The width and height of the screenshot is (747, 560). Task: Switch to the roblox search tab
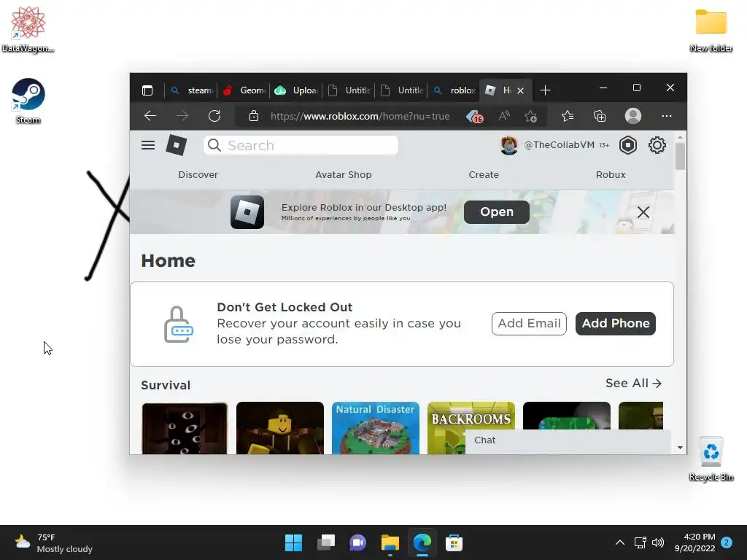[454, 90]
